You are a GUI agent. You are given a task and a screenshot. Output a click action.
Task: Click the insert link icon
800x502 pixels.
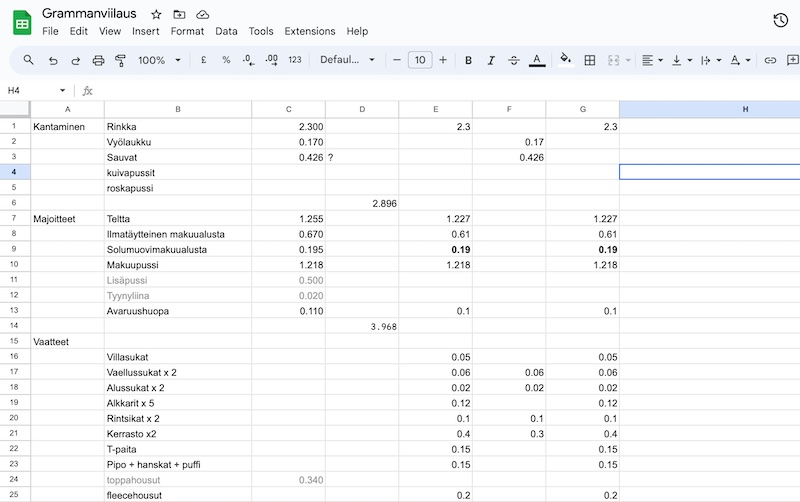click(770, 60)
